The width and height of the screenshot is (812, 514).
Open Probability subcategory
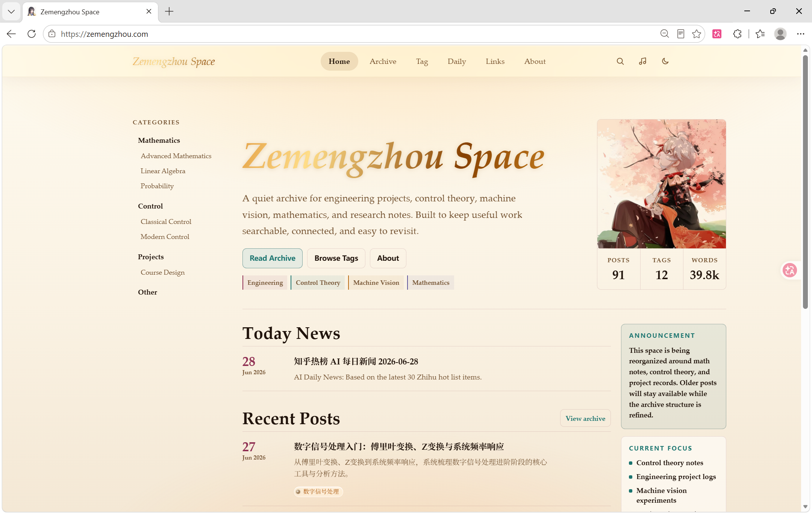click(157, 186)
